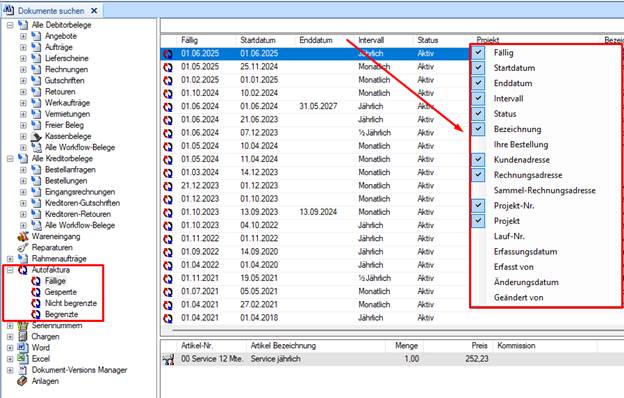Toggle the Projekt-Nr. column checkbox

[x=478, y=205]
